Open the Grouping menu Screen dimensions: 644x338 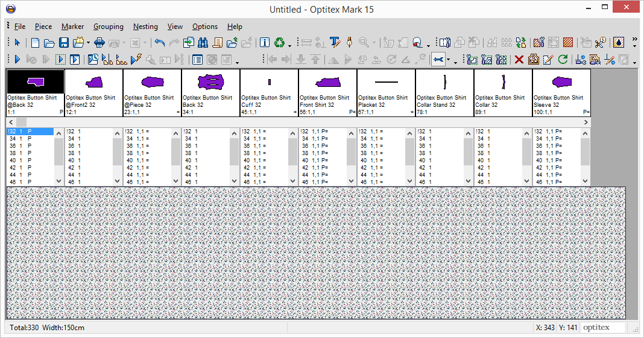[x=109, y=27]
